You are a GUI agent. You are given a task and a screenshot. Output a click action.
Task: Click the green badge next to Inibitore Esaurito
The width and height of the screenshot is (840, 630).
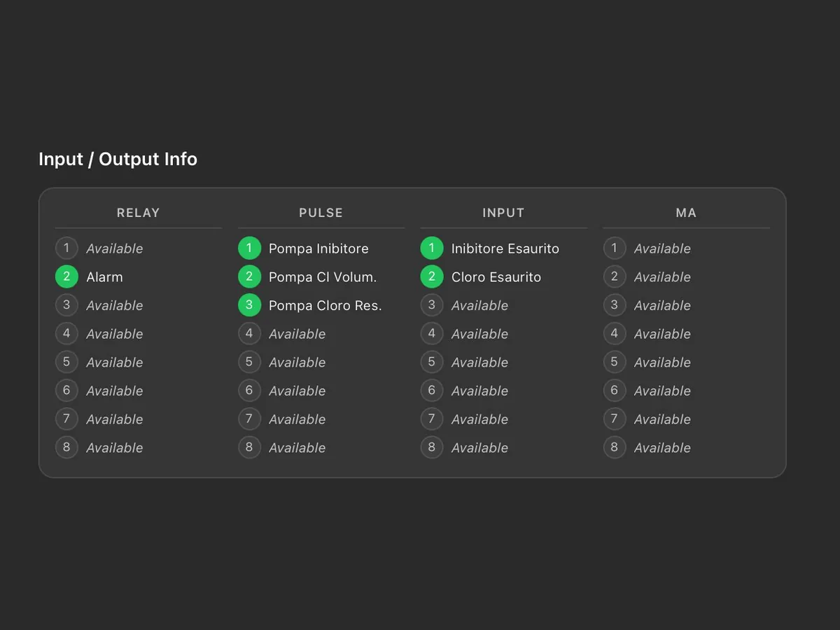click(x=432, y=248)
